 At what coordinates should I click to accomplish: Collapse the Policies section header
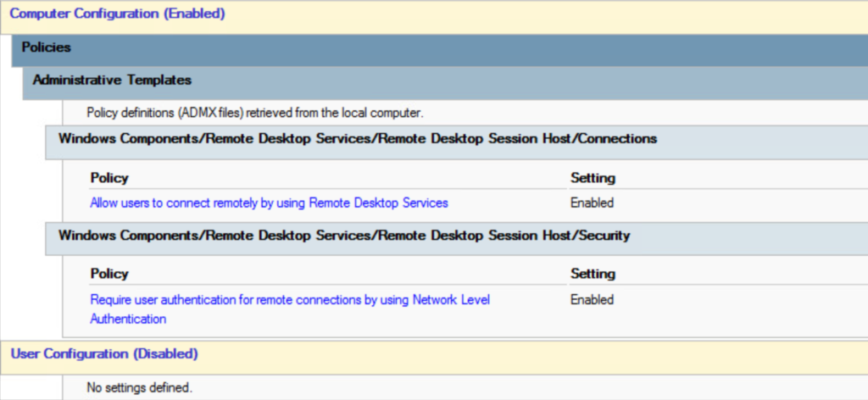[46, 47]
